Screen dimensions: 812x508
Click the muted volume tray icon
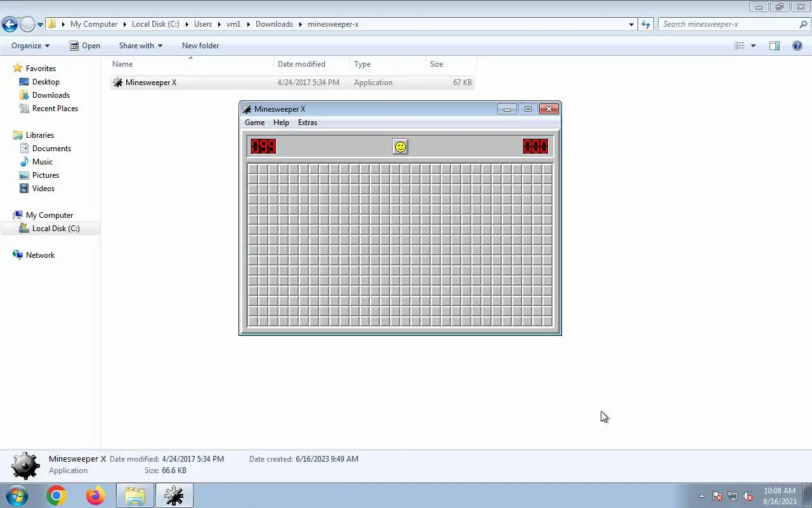[748, 496]
